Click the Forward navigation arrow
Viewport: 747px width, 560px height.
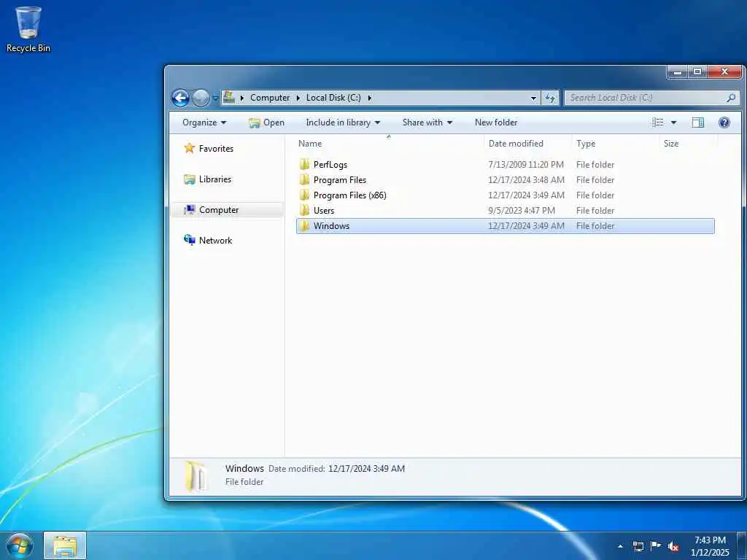(x=201, y=98)
